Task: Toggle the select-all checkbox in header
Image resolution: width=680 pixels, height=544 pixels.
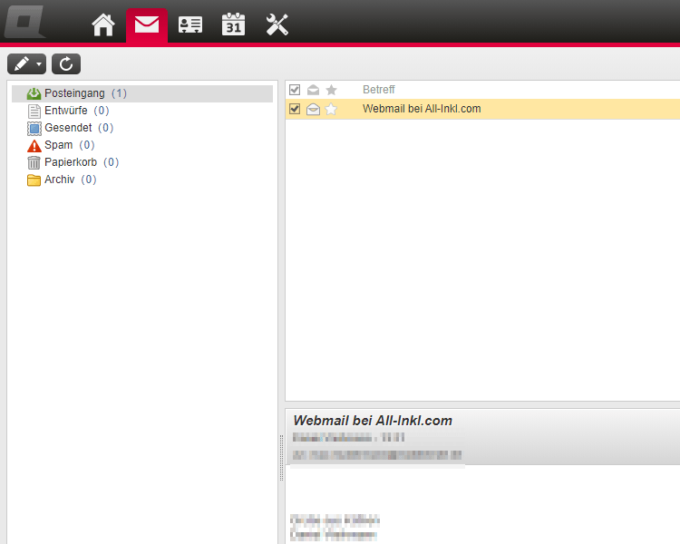Action: [294, 90]
